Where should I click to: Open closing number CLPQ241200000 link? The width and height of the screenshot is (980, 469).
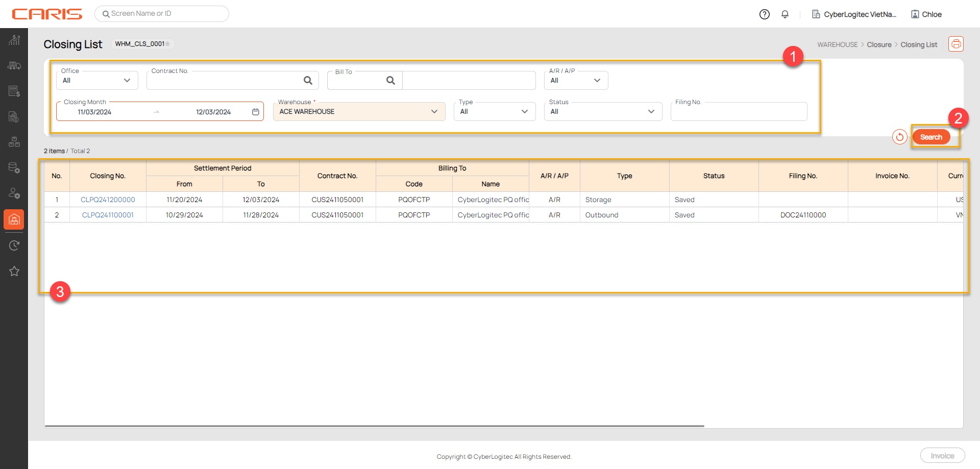pos(108,200)
